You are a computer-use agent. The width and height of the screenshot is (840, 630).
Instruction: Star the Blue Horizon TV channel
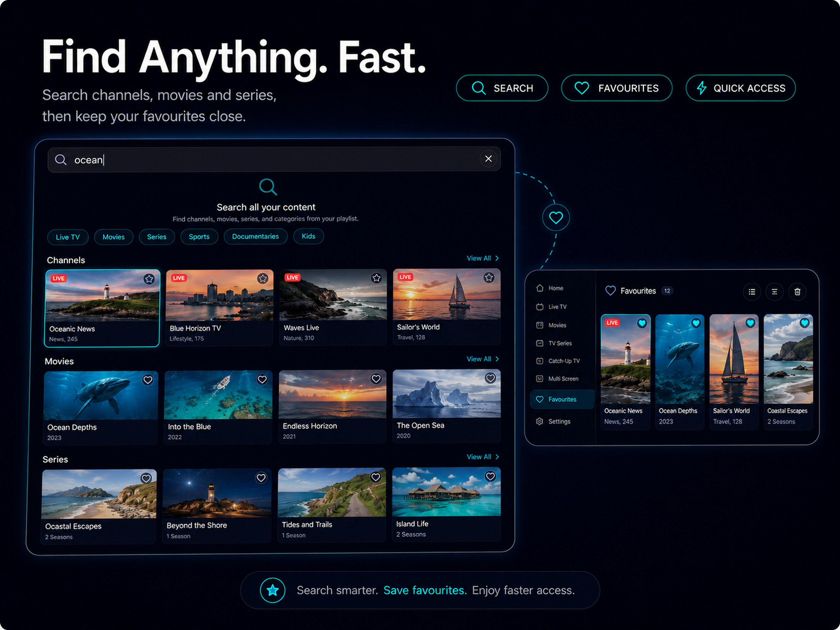pyautogui.click(x=262, y=278)
